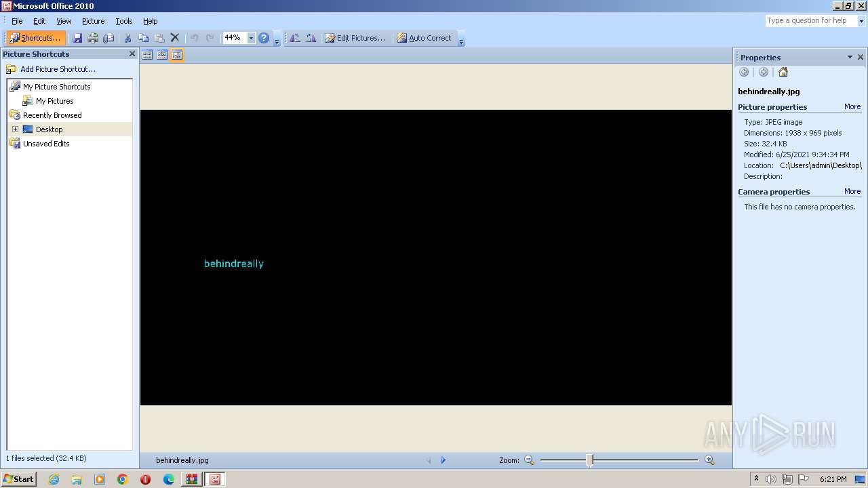Select Unsaved Edits item
868x488 pixels.
[x=46, y=144]
